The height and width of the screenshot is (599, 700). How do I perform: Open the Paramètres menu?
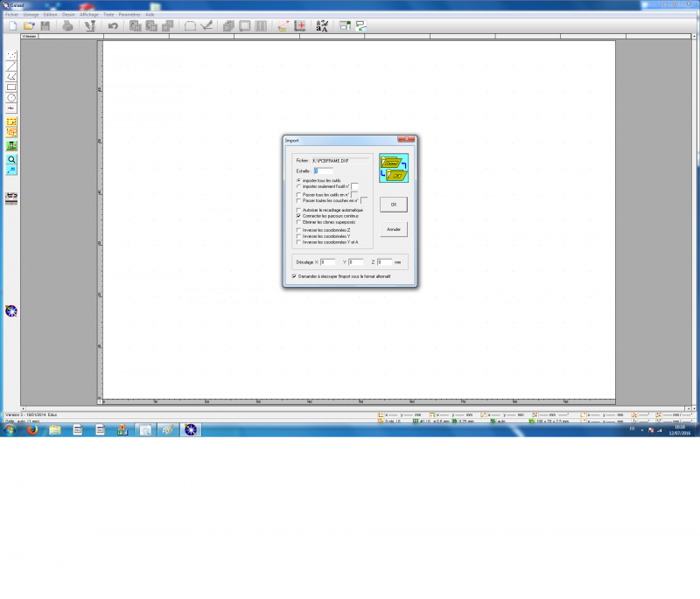(129, 15)
